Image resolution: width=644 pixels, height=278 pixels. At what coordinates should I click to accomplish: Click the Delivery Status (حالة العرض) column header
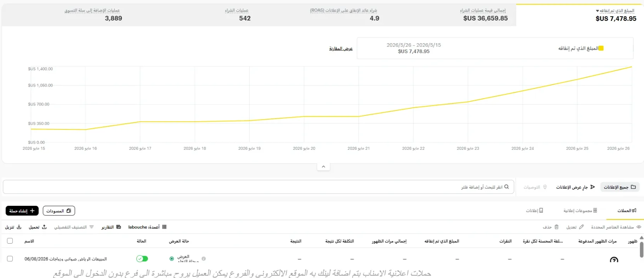(x=179, y=241)
